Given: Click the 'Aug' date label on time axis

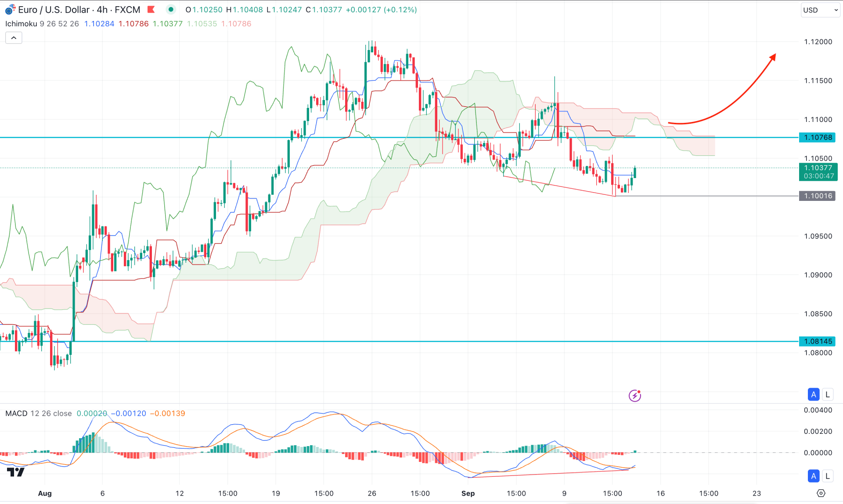Looking at the screenshot, I should (x=45, y=493).
